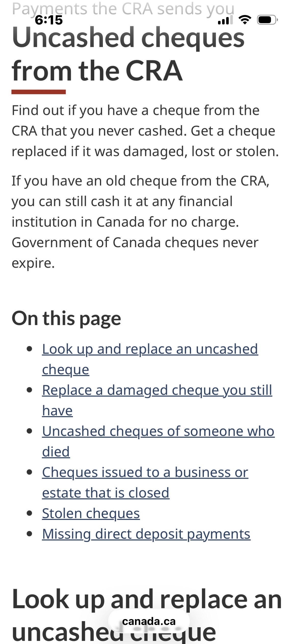Tap the 'Find out if you have a cheque' paragraph
The width and height of the screenshot is (298, 644).
145,131
